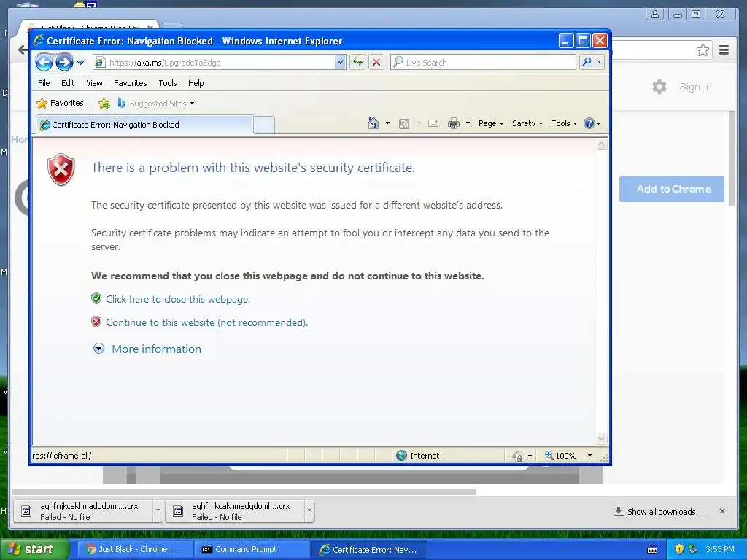Click red shield certificate warning icon
This screenshot has height=560, width=747.
pyautogui.click(x=61, y=169)
